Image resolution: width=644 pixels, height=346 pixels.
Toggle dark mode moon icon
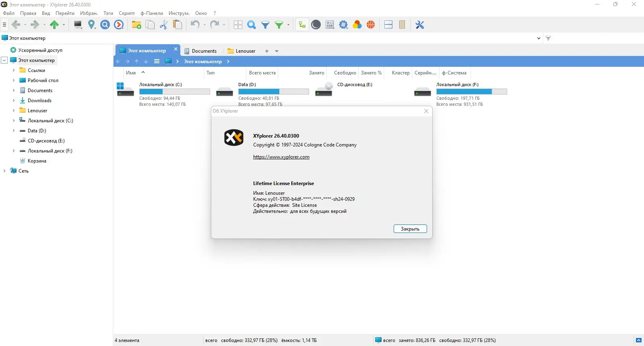[316, 25]
